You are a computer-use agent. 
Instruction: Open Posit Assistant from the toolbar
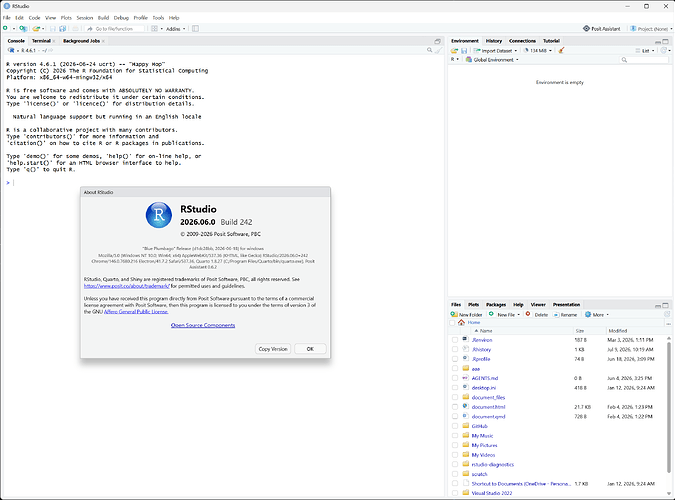point(602,29)
